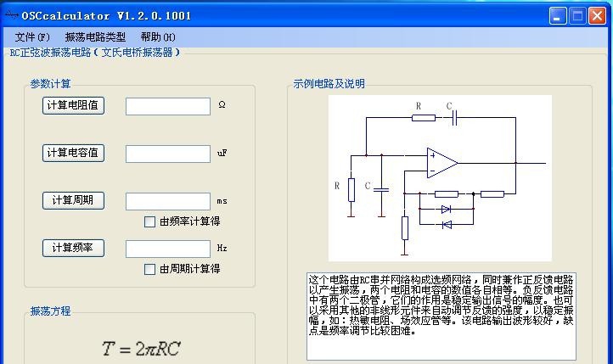Click the 计算周期 button
Image resolution: width=613 pixels, height=364 pixels.
[x=73, y=200]
